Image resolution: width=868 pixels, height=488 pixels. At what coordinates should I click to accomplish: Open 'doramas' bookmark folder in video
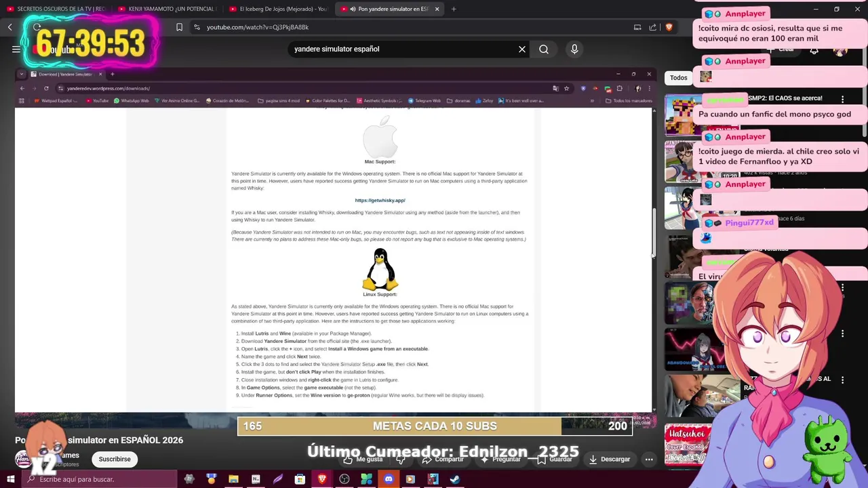[x=458, y=100]
